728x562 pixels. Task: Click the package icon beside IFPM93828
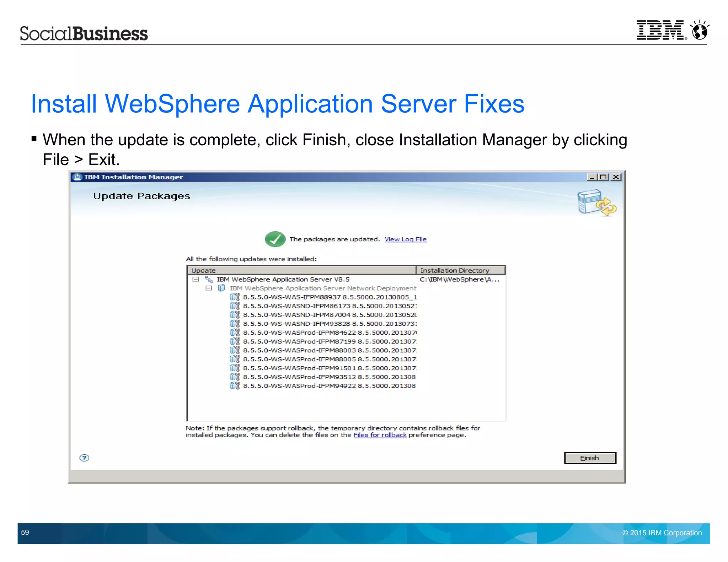235,324
